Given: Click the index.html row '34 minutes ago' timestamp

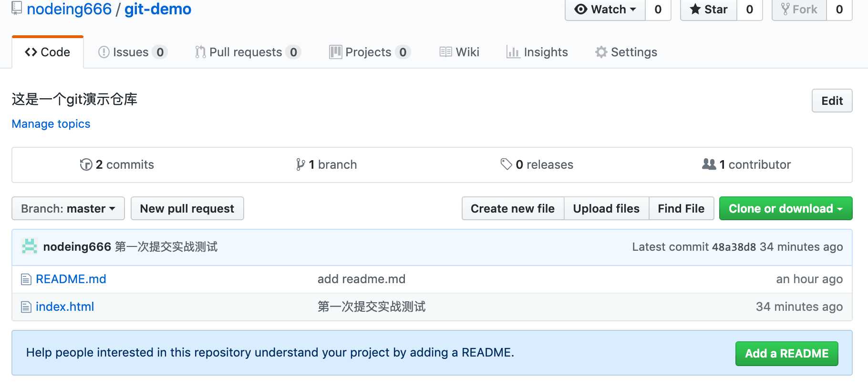Looking at the screenshot, I should click(x=799, y=306).
